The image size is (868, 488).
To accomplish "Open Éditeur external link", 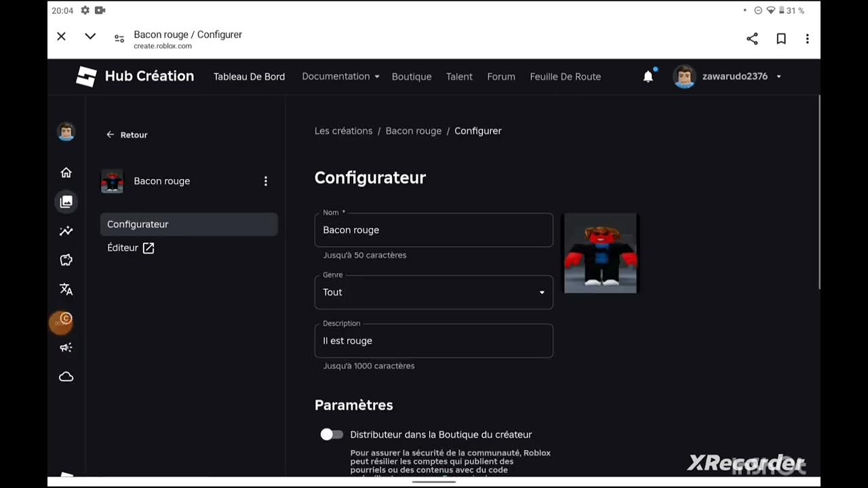I will (x=131, y=248).
